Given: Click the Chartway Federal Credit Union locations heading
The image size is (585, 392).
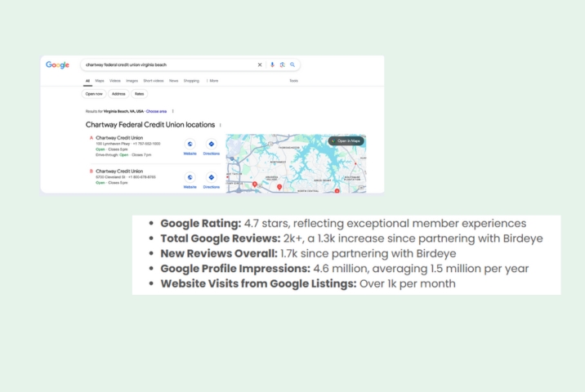Looking at the screenshot, I should tap(150, 125).
